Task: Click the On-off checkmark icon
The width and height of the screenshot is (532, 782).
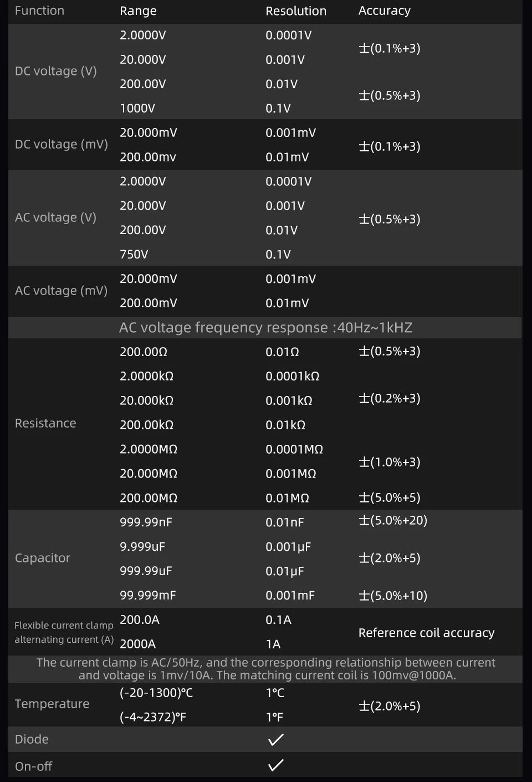Action: pyautogui.click(x=275, y=765)
